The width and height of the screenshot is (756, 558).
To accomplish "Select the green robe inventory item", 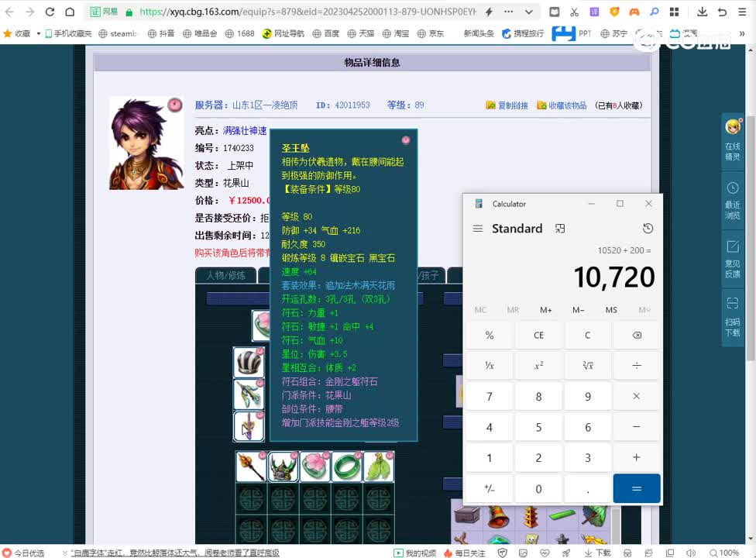I will 379,467.
